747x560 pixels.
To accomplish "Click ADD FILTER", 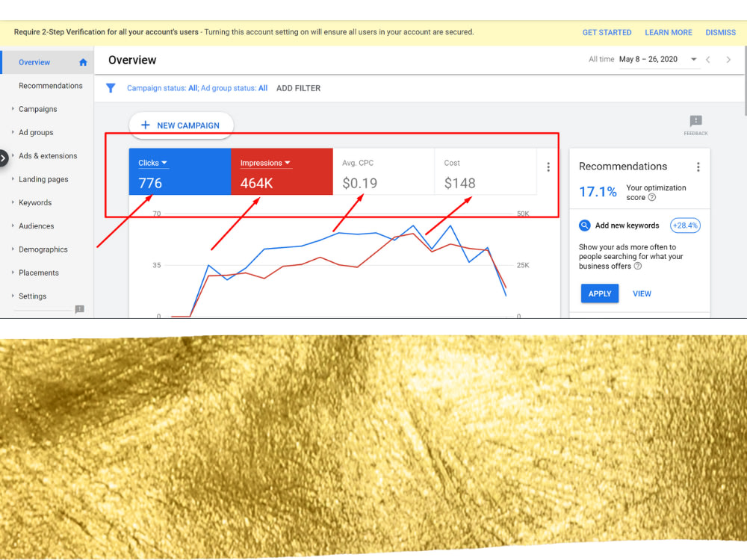I will point(298,88).
